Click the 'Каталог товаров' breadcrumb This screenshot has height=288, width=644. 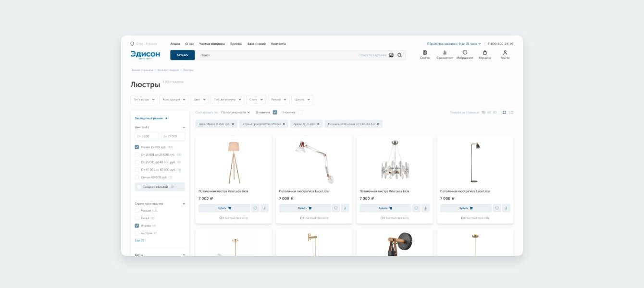pyautogui.click(x=168, y=70)
